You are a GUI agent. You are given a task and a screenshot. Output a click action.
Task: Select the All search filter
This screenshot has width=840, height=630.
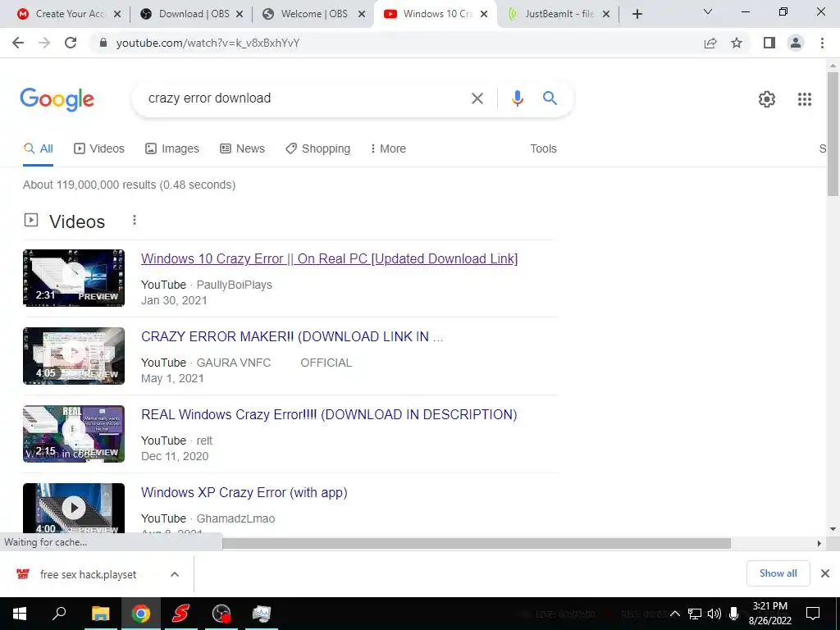(38, 148)
